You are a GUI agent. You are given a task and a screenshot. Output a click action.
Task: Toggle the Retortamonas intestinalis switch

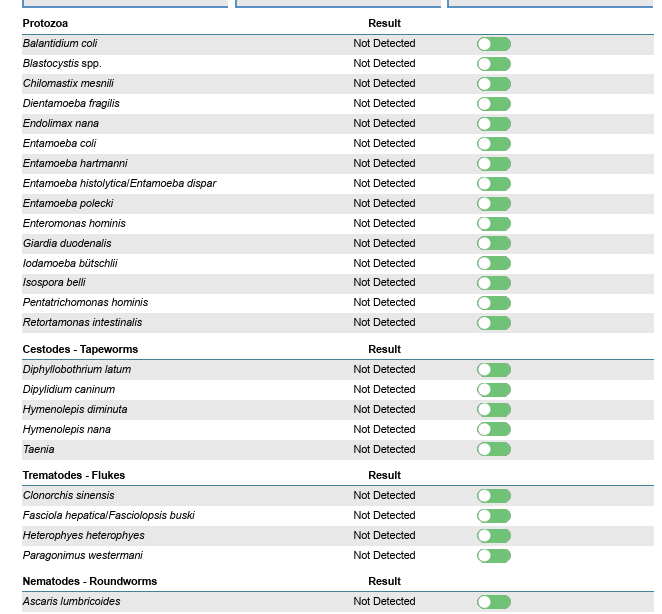(494, 323)
